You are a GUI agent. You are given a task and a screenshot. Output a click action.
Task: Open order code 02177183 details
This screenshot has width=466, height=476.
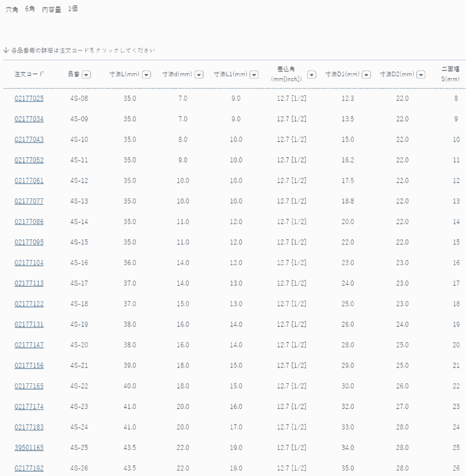click(x=29, y=427)
